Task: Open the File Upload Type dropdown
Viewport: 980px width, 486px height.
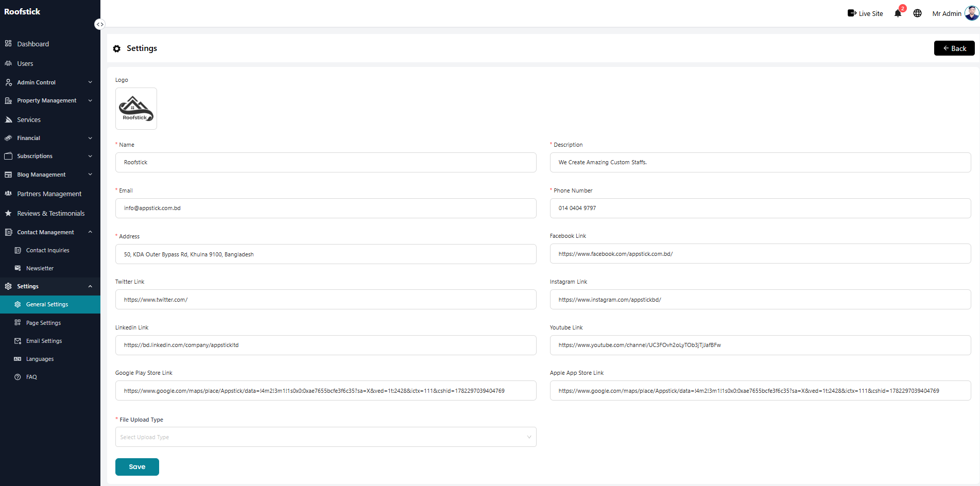Action: pos(325,437)
